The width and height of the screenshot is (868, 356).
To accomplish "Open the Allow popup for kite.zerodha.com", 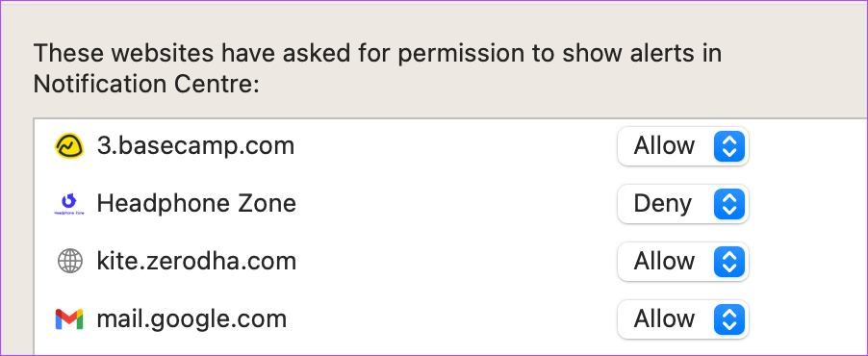I will point(682,262).
